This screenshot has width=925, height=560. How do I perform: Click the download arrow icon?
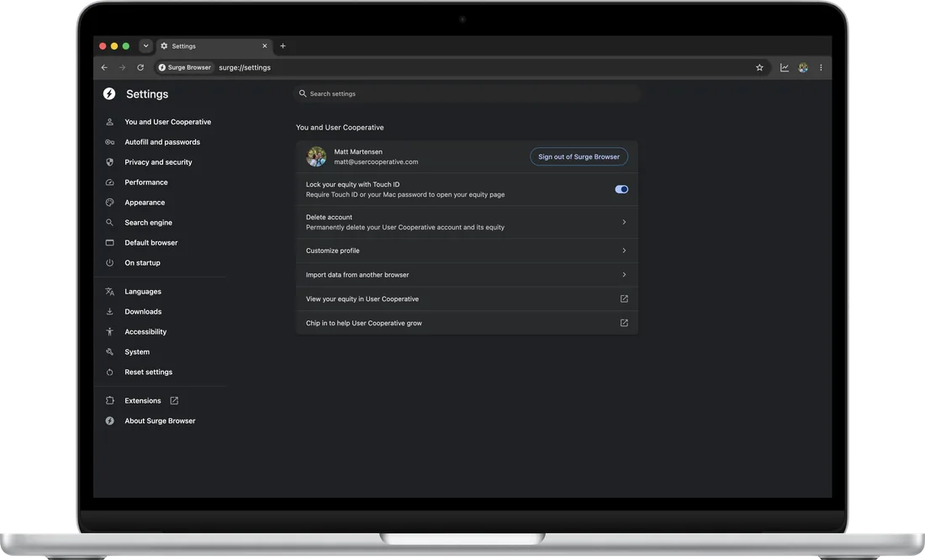[x=109, y=312]
